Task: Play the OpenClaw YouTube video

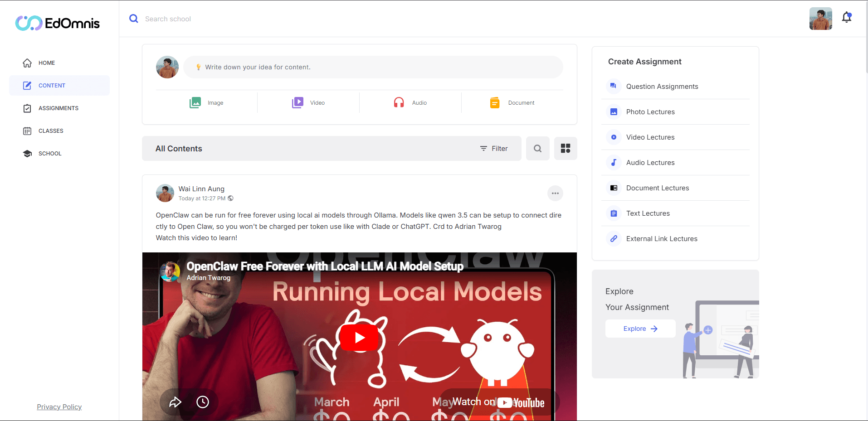Action: [x=360, y=338]
